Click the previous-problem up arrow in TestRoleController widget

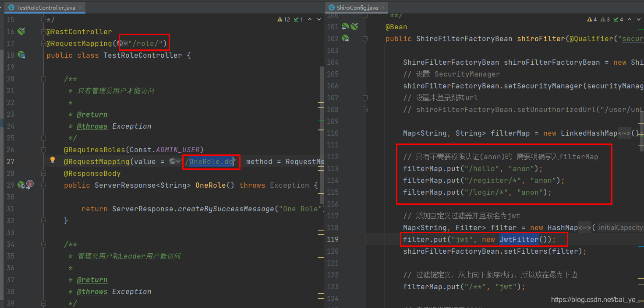pos(310,19)
